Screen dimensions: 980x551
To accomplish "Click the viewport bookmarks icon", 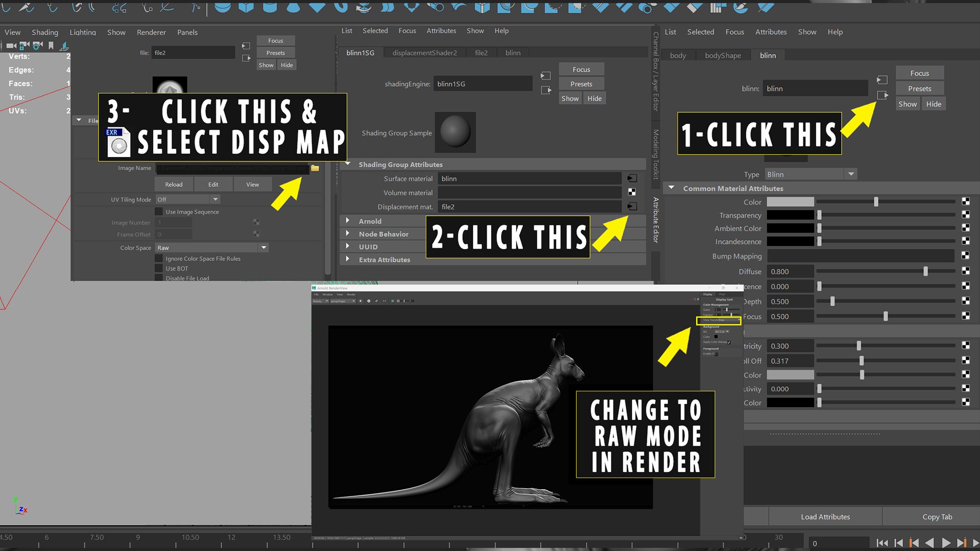I will (x=51, y=46).
